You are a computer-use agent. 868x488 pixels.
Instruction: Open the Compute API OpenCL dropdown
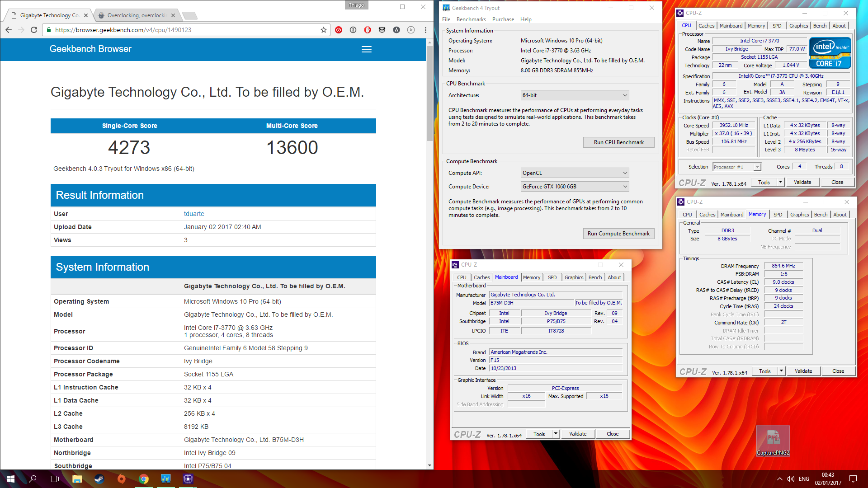click(575, 173)
